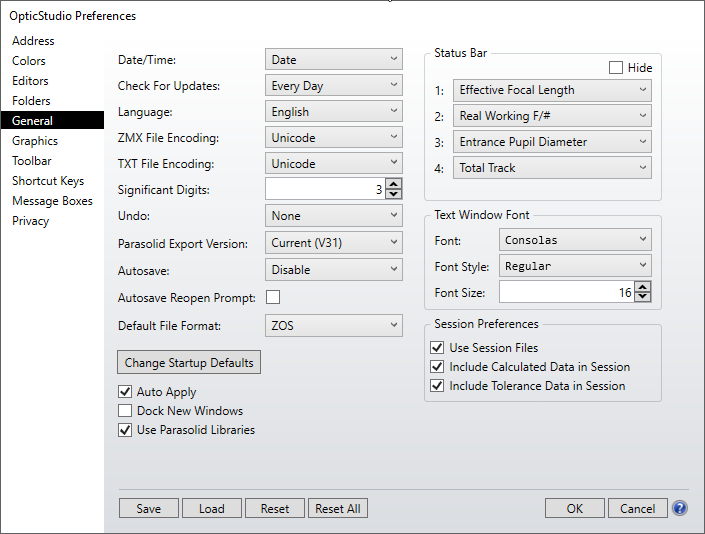Screen dimensions: 705x534
Task: Expand the Check For Updates dropdown
Action: click(333, 86)
